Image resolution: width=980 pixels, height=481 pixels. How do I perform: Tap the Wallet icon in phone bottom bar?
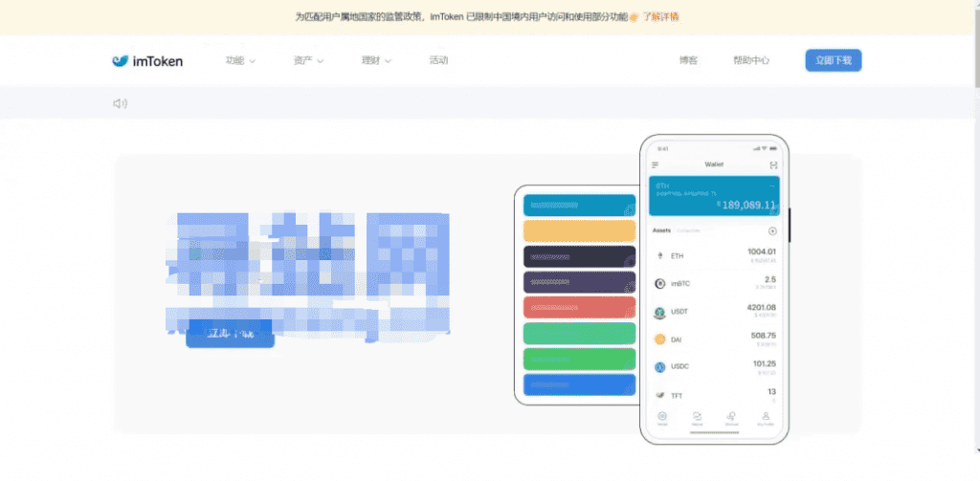[662, 418]
